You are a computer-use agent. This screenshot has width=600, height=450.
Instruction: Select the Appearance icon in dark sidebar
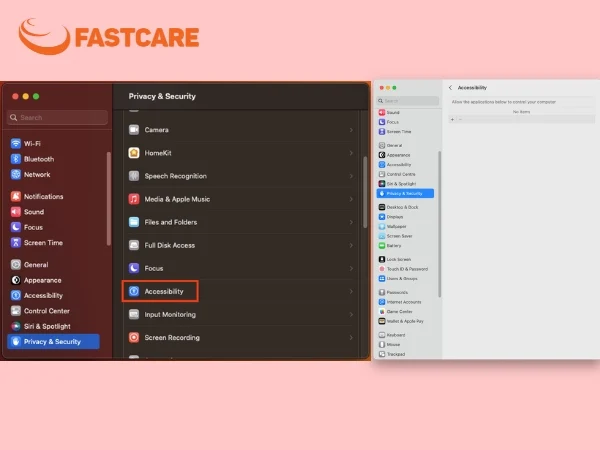coord(16,280)
